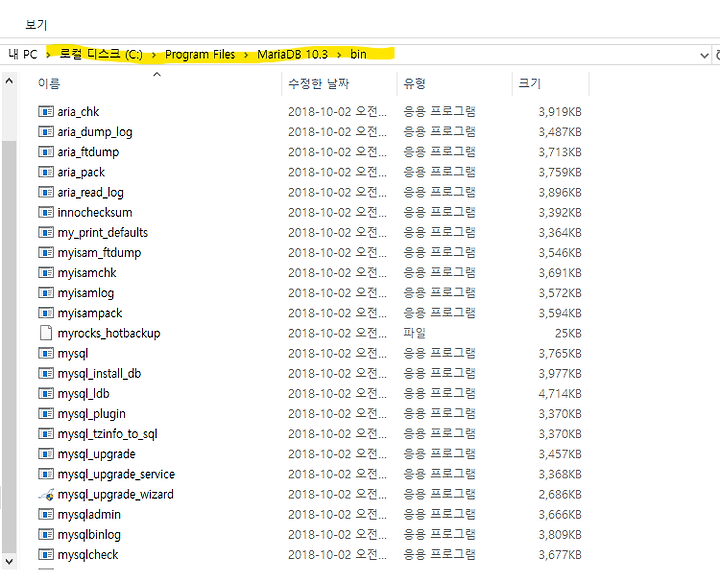This screenshot has width=720, height=580.
Task: Select the file name aria_read_log
Action: pos(90,192)
